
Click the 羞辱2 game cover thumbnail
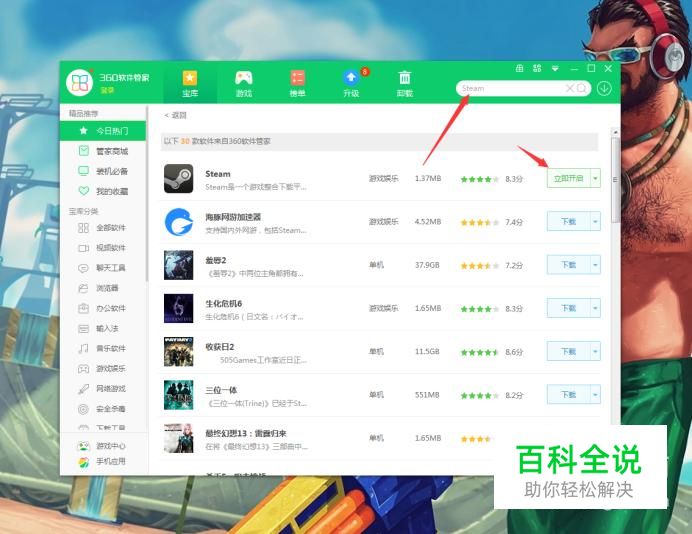pos(178,265)
